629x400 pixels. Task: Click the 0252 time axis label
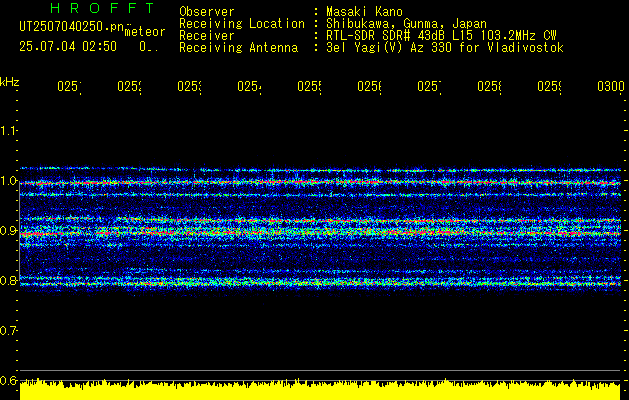[x=129, y=87]
